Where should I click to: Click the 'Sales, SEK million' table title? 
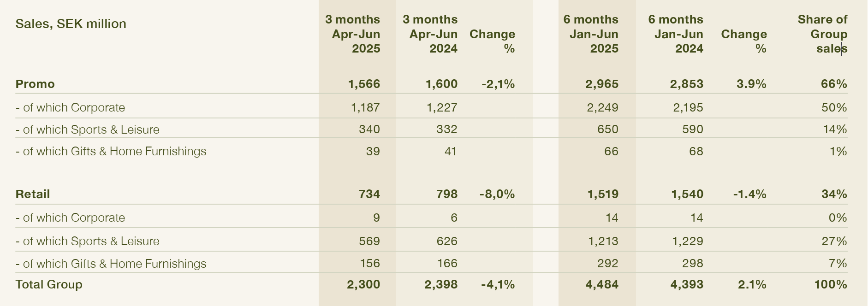click(x=71, y=24)
